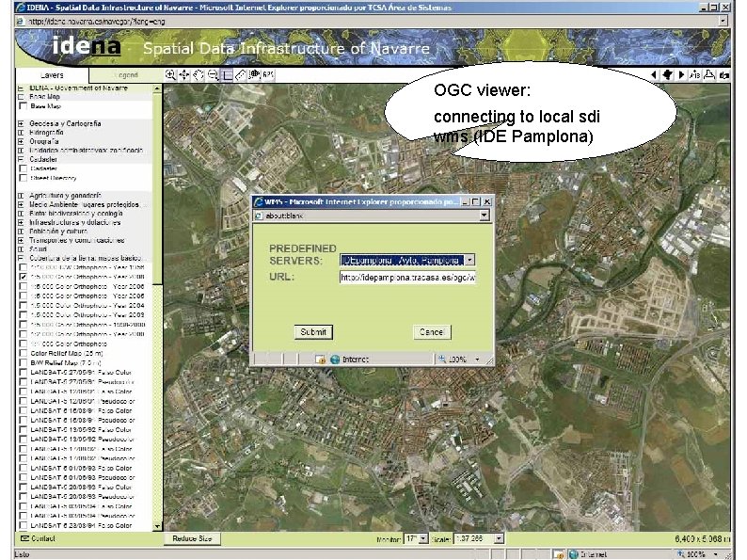Click the globe Internet zone icon in WMS status bar
This screenshot has height=560, width=747.
click(335, 360)
